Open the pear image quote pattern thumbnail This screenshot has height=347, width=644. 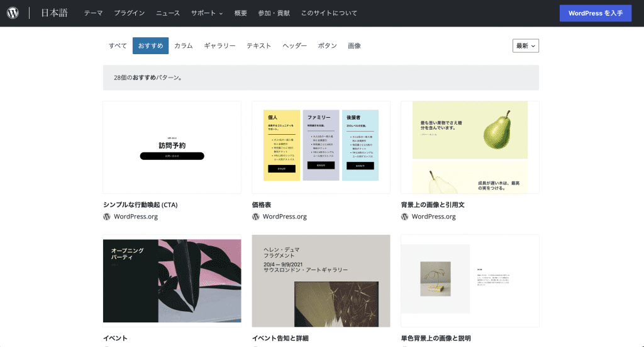[x=470, y=147]
